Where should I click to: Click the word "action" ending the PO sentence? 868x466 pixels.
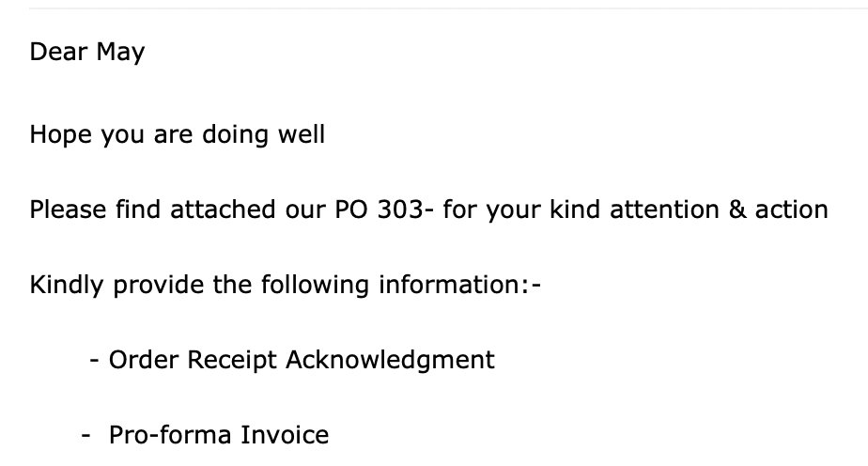(x=792, y=210)
